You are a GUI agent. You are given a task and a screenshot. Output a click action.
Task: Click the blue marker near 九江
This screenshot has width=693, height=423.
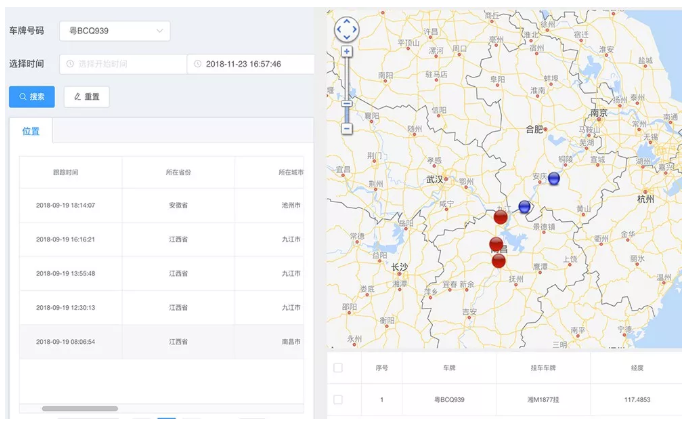(525, 207)
